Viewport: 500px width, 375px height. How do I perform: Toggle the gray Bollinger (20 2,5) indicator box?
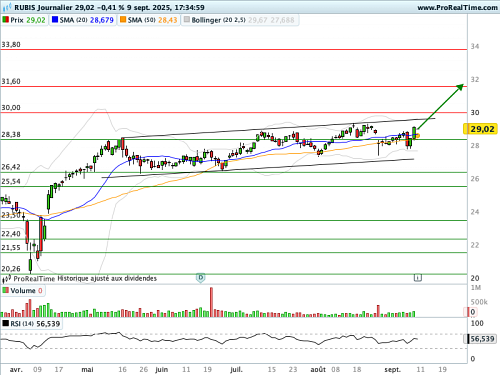(187, 20)
